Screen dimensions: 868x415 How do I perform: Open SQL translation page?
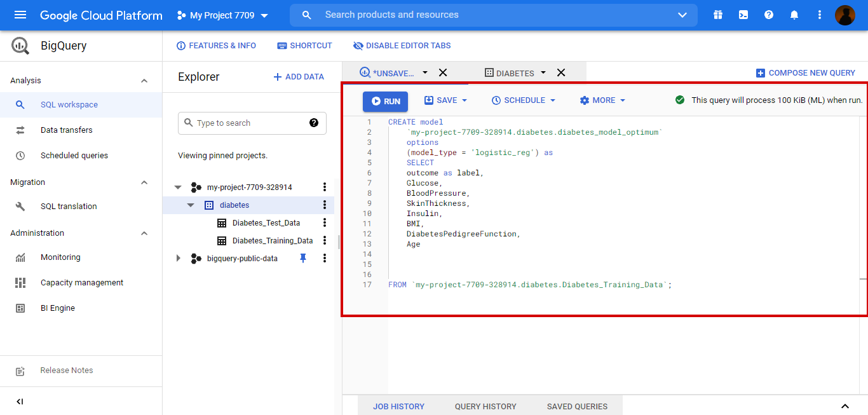(x=81, y=207)
